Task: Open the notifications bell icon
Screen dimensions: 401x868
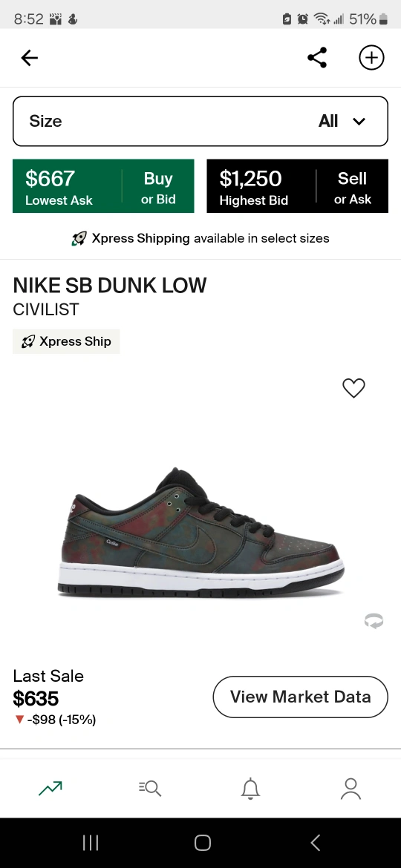Action: (250, 789)
